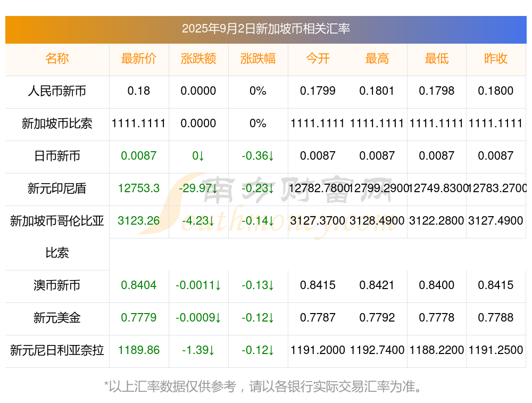Image resolution: width=532 pixels, height=403 pixels.
Task: Select the 新元美金 row name
Action: coord(57,318)
